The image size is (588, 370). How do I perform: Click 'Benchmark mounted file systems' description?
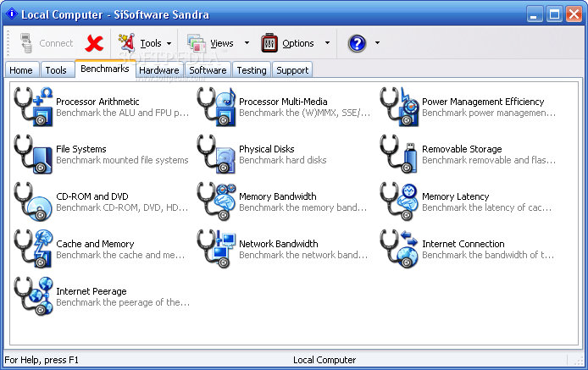[122, 160]
